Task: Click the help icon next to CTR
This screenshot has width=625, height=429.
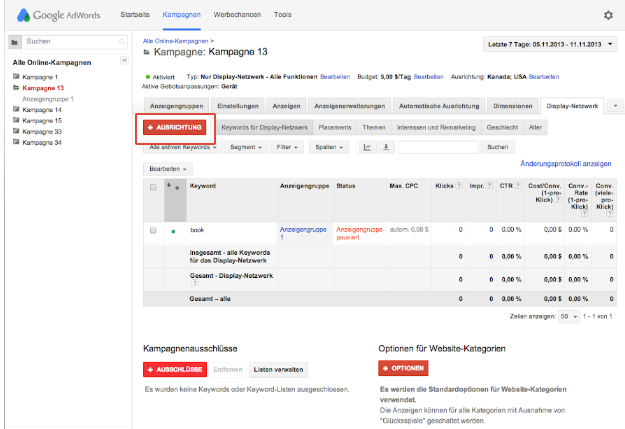Action: tap(518, 185)
